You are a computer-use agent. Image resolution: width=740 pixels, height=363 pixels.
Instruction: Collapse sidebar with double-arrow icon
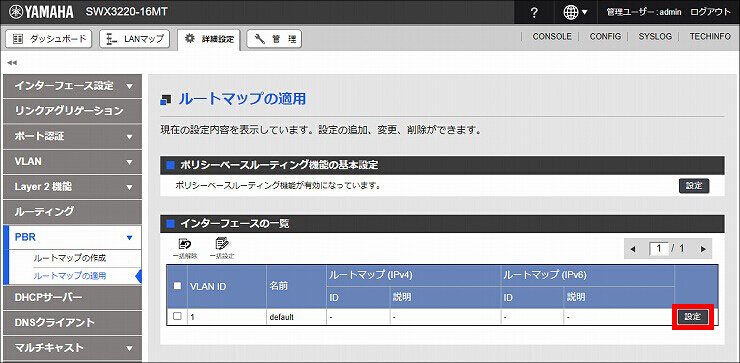coord(12,63)
